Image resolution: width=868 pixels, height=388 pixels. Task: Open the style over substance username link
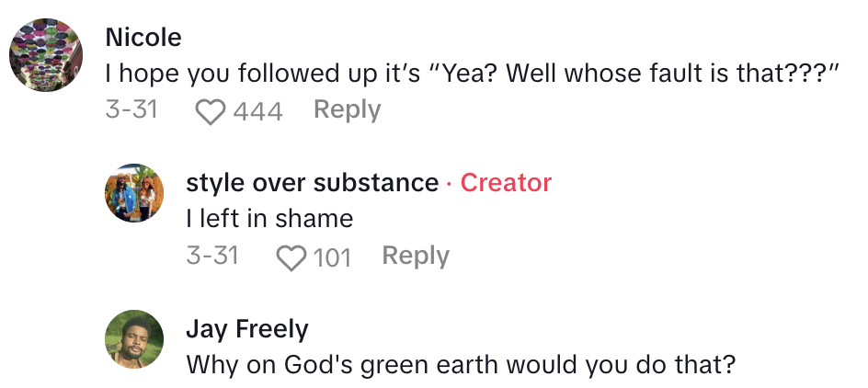click(x=312, y=183)
